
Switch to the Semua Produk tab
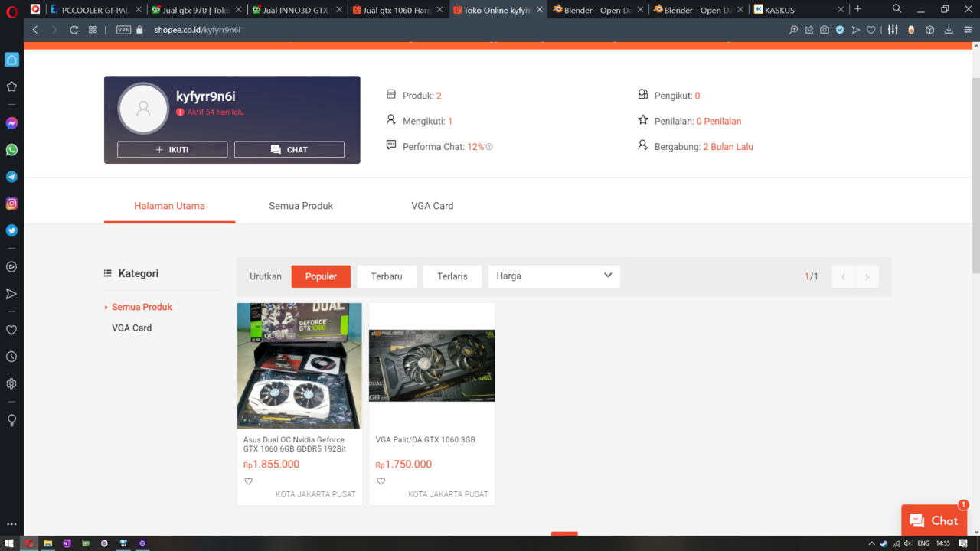(301, 206)
